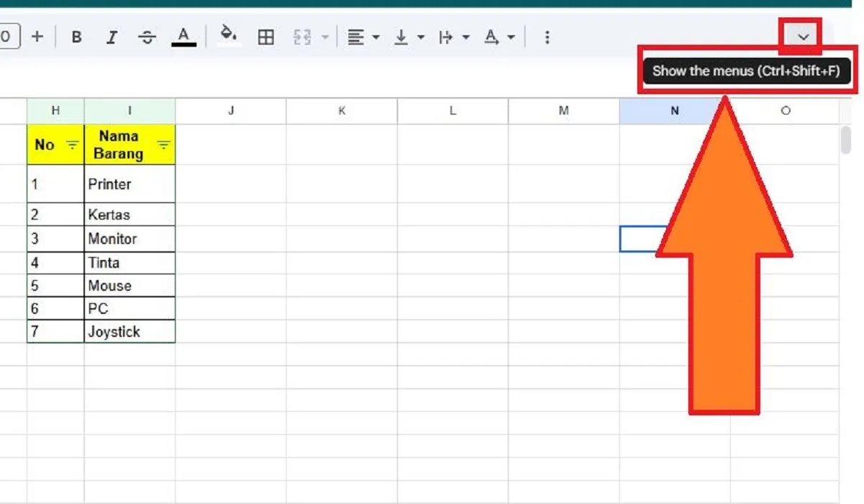
Task: Select the number 5 cell beside Mouse
Action: click(x=55, y=286)
